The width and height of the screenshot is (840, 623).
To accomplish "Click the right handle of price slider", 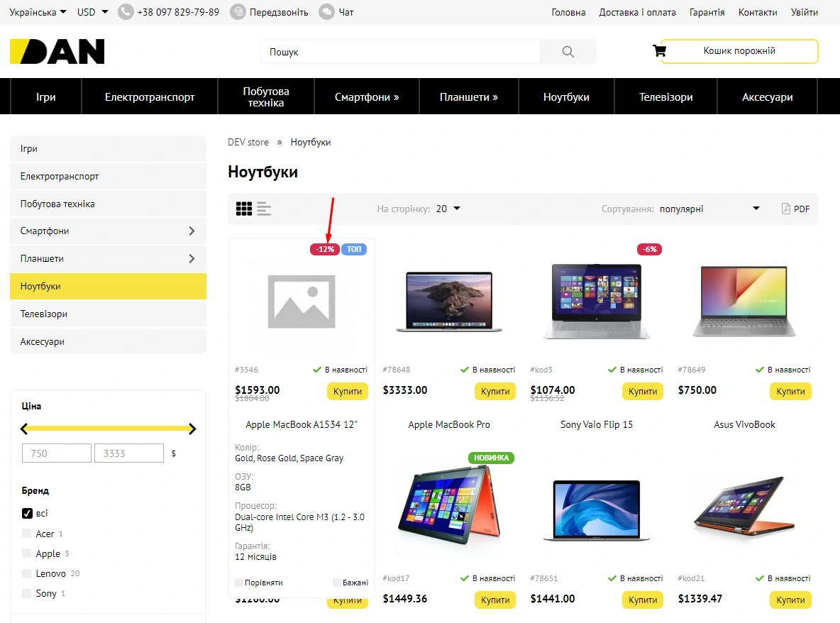I will click(192, 429).
